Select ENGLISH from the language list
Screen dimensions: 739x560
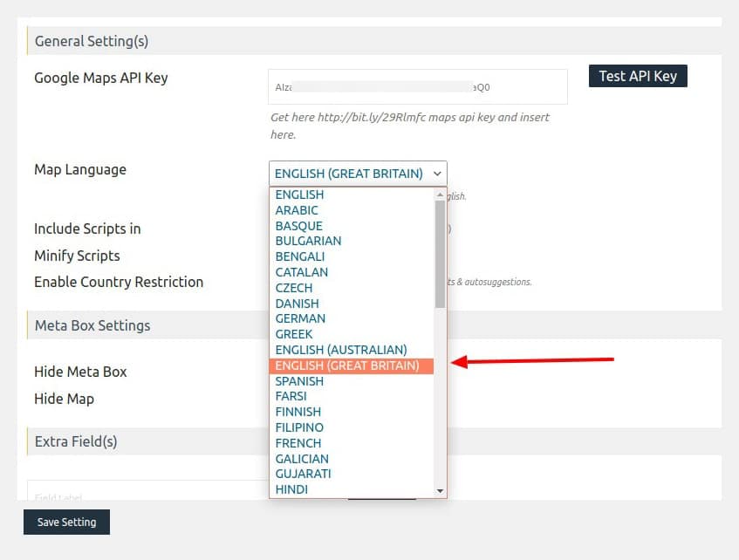(x=299, y=195)
